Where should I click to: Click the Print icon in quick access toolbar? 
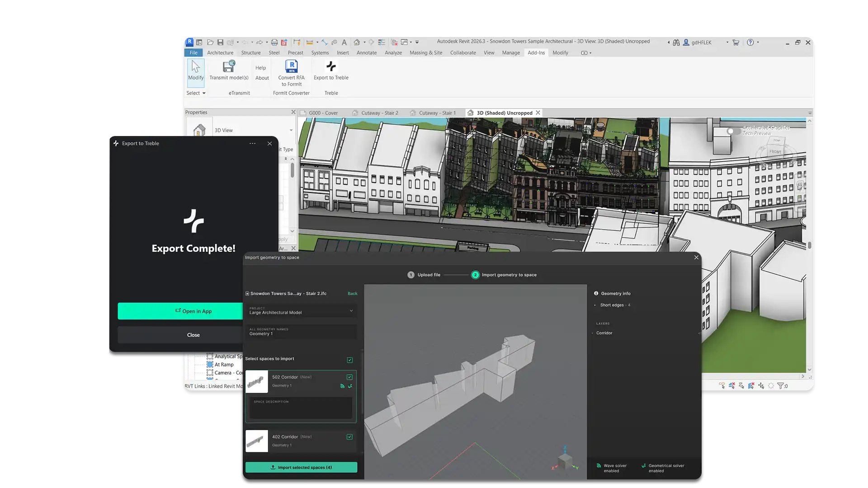point(274,42)
